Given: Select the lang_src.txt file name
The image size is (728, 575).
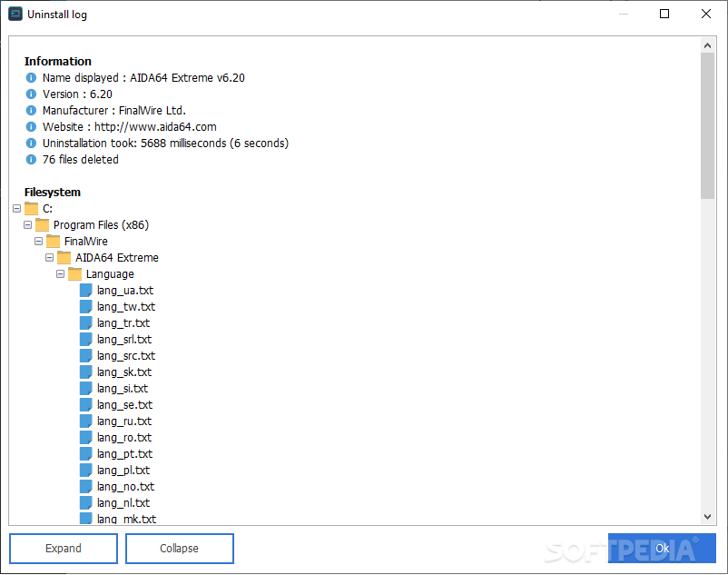Looking at the screenshot, I should (x=126, y=355).
